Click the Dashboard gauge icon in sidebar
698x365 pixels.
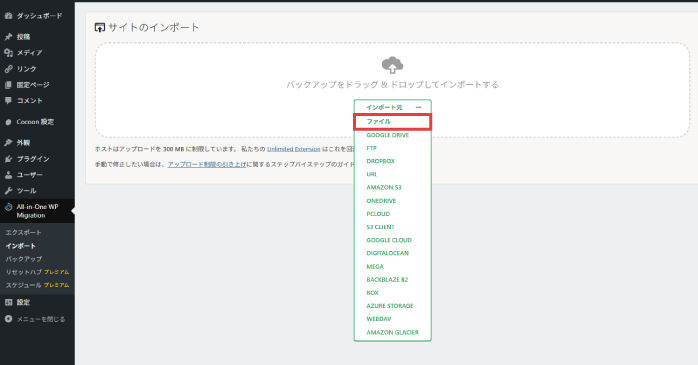(x=8, y=16)
